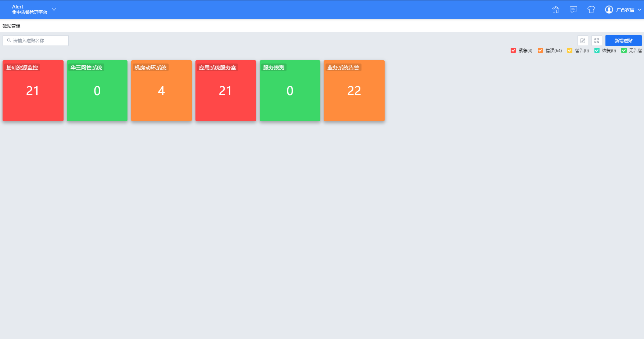
Task: Uncheck the 无告警 filter checkbox
Action: point(624,50)
